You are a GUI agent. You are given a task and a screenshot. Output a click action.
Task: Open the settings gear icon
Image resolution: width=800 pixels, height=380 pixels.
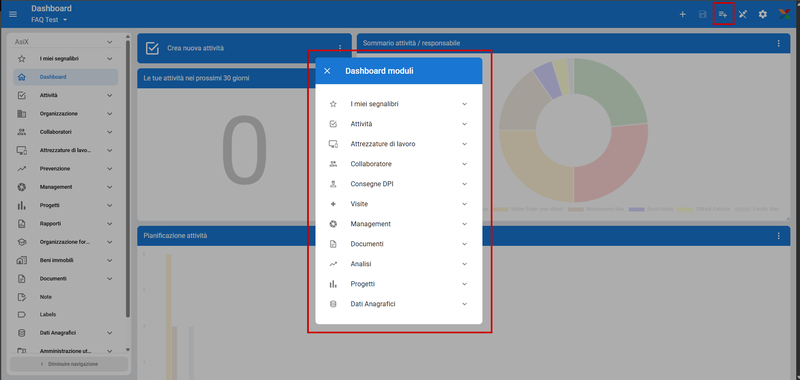(762, 14)
